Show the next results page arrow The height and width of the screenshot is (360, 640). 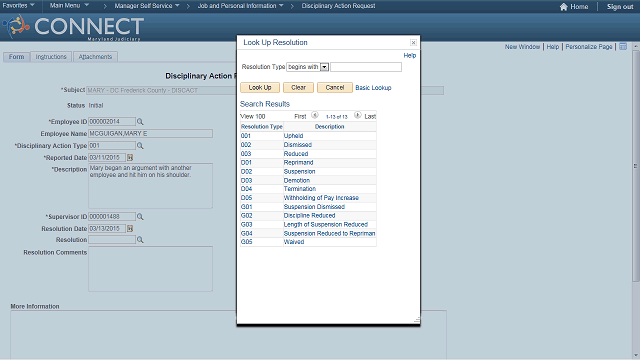point(357,116)
